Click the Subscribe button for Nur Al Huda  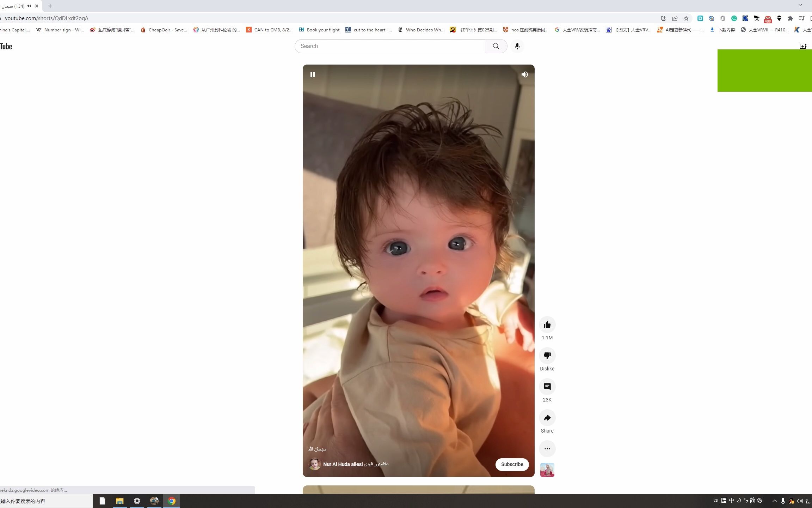511,464
